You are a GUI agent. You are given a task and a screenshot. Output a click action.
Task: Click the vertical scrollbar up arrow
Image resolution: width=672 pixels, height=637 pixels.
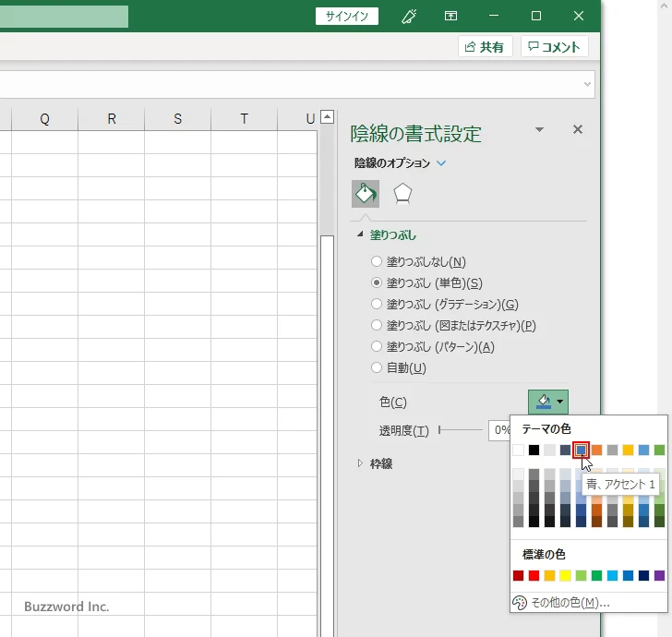pyautogui.click(x=328, y=116)
